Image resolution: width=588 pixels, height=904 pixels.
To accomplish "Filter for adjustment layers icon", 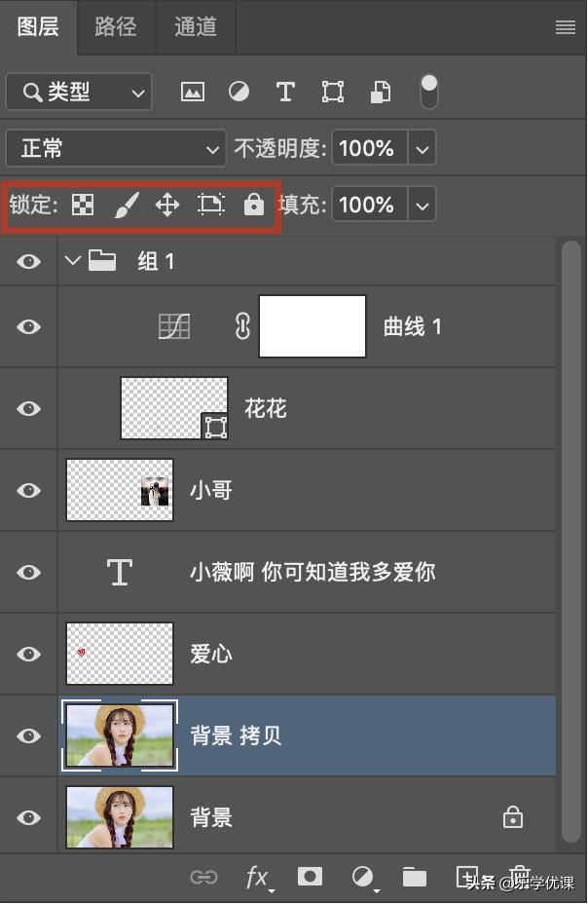I will pyautogui.click(x=239, y=92).
